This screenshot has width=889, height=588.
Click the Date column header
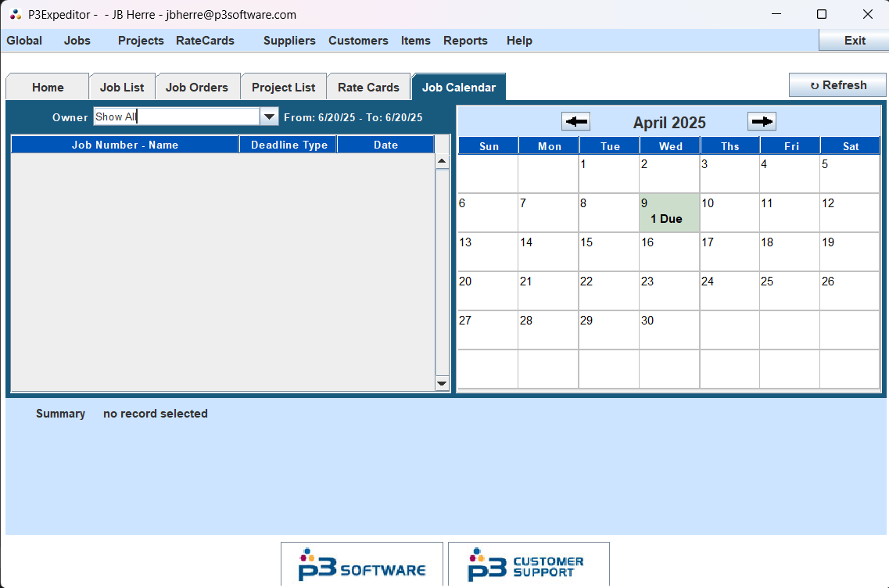point(385,145)
